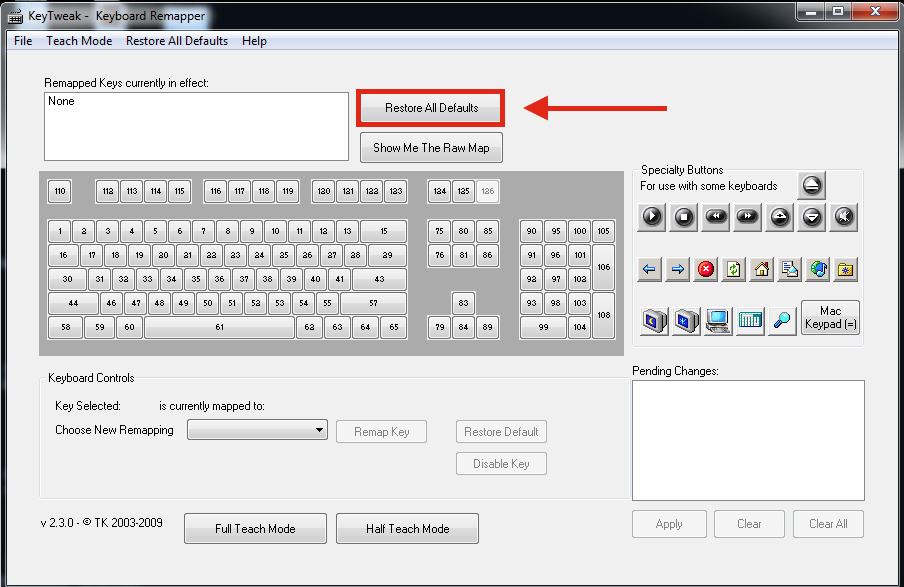Select key 44 on the keyboard layout
This screenshot has width=904, height=587.
[x=73, y=303]
